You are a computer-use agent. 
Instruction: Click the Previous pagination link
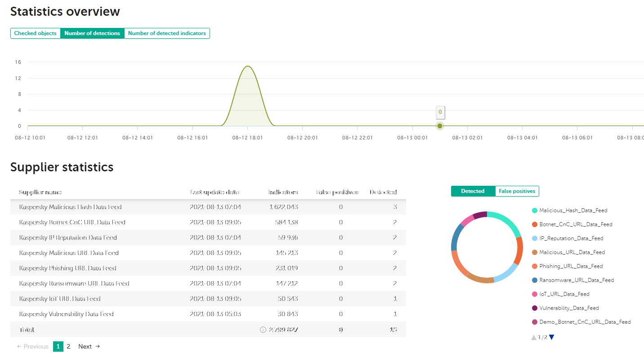[x=32, y=346]
